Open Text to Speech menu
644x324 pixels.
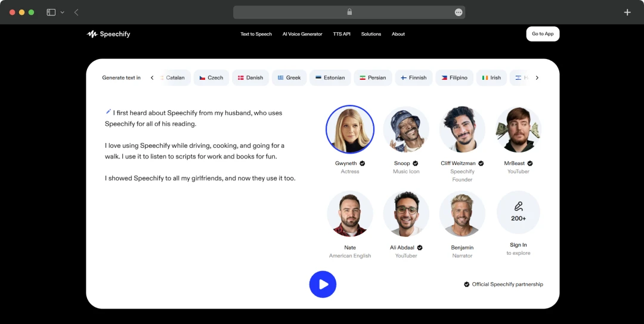pyautogui.click(x=256, y=34)
